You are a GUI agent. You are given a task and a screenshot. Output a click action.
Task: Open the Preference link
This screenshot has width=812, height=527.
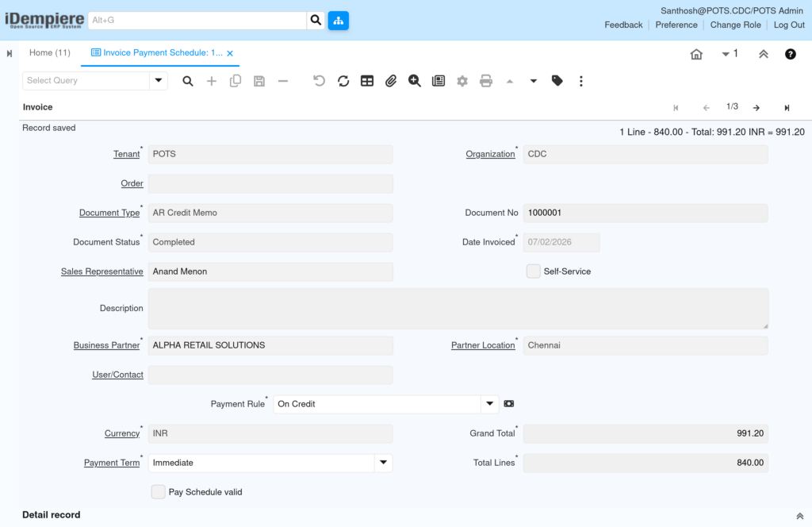point(676,25)
